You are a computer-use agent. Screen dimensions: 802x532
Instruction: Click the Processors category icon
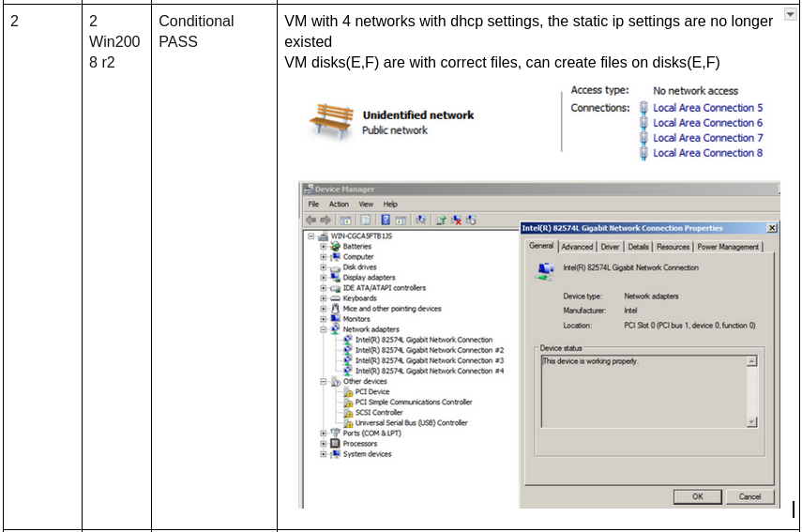pos(335,444)
